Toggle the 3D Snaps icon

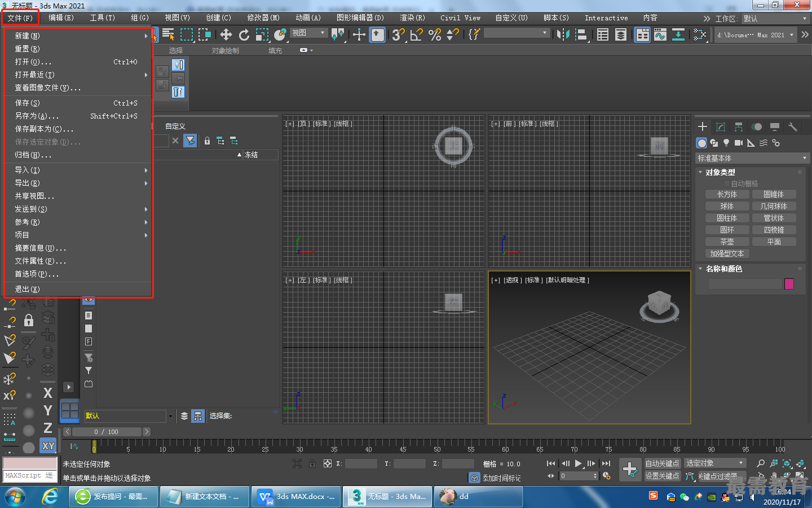[398, 35]
